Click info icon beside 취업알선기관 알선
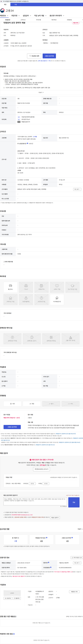The width and height of the screenshot is (83, 644). (x=47, y=537)
